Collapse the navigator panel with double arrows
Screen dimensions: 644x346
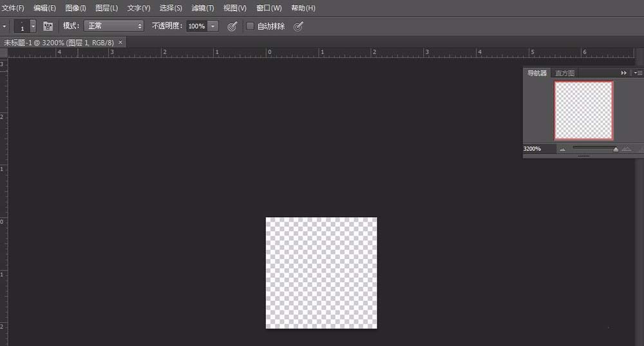pos(623,73)
